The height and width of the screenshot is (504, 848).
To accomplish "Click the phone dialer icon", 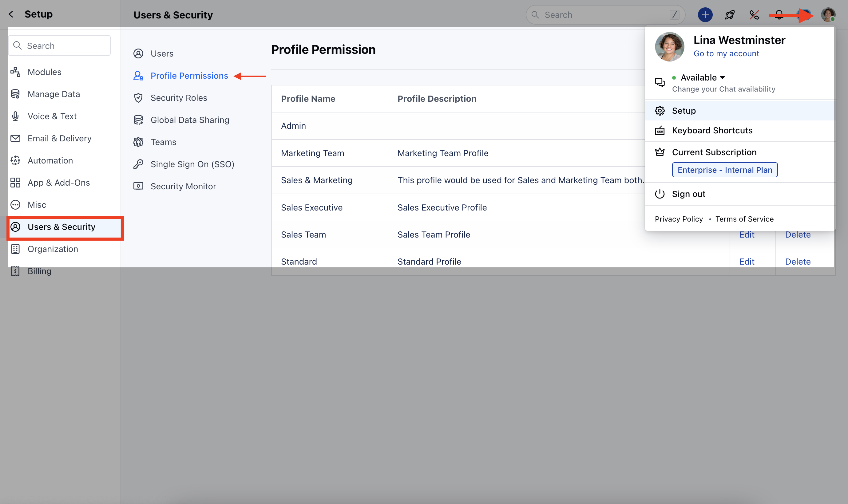I will tap(754, 15).
